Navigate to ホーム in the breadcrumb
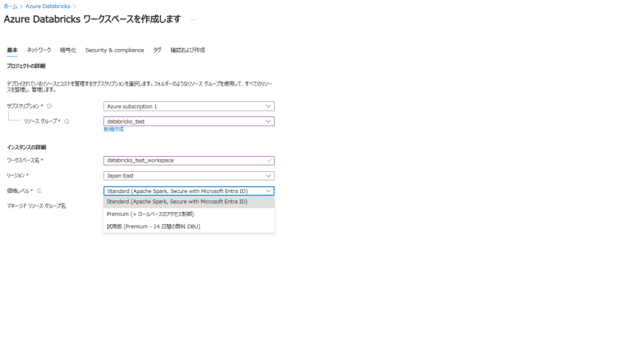This screenshot has height=348, width=644. 11,6
